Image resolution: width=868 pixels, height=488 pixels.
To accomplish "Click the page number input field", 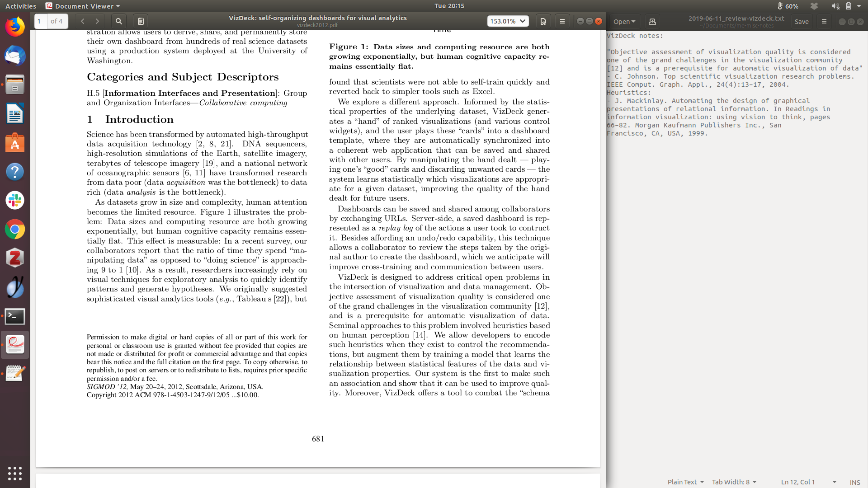I will pyautogui.click(x=40, y=21).
